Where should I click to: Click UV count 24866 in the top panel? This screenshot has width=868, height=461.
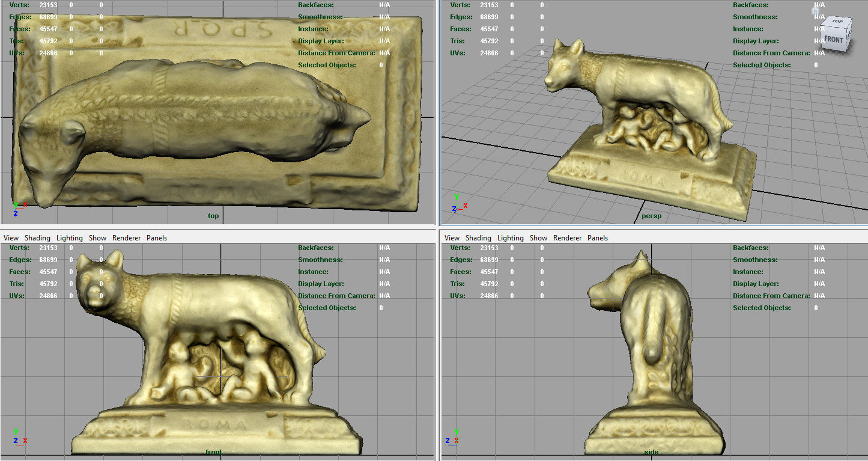pyautogui.click(x=49, y=53)
